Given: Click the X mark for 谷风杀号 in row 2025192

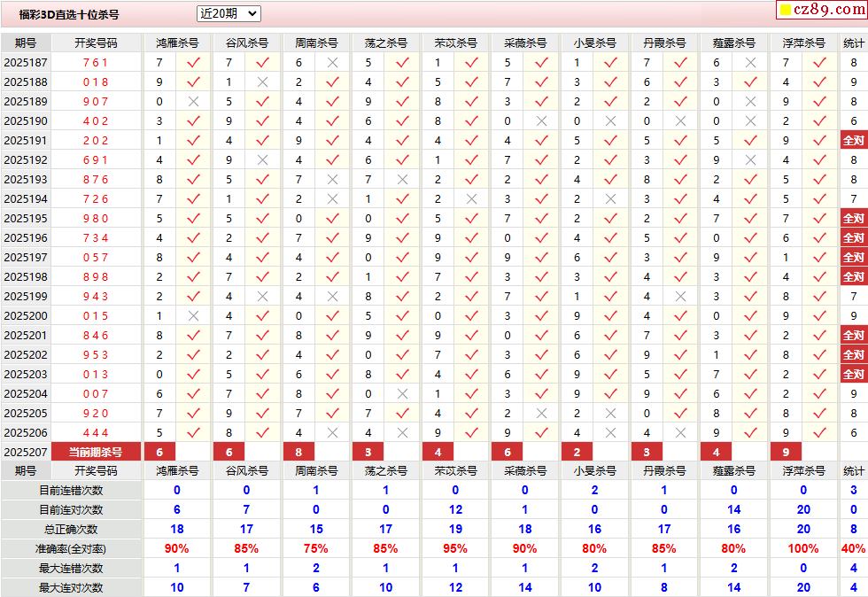Looking at the screenshot, I should (x=262, y=160).
